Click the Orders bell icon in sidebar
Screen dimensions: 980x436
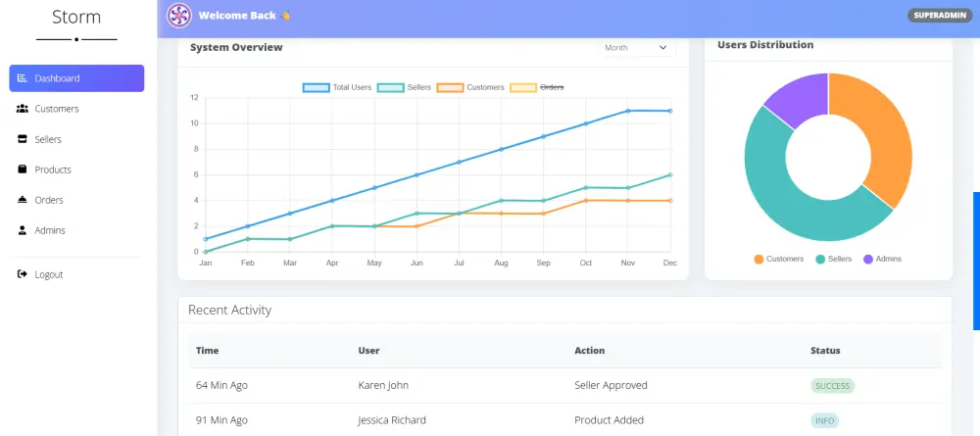(x=23, y=200)
